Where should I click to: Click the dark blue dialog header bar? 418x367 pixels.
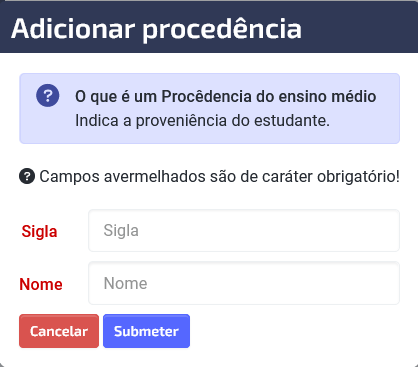[209, 27]
